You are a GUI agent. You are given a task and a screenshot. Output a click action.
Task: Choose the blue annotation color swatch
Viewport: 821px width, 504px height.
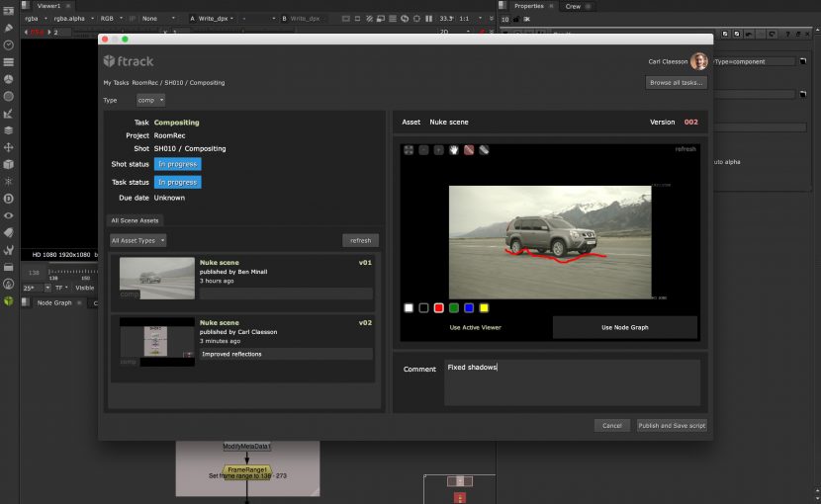(x=469, y=307)
